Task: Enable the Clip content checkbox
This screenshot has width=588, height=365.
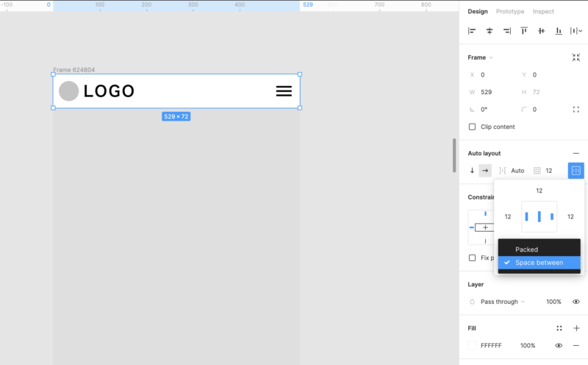Action: pos(472,127)
